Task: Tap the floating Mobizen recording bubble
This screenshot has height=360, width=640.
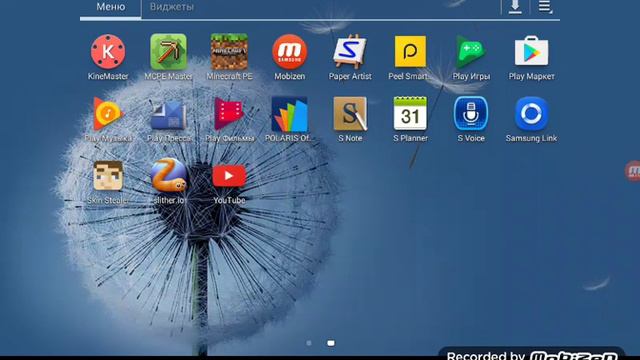Action: click(633, 171)
